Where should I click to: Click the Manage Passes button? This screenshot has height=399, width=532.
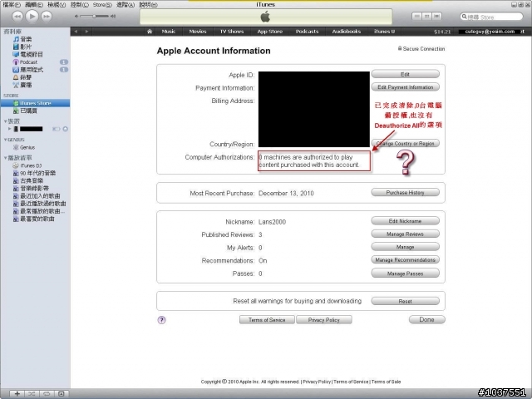pyautogui.click(x=405, y=273)
